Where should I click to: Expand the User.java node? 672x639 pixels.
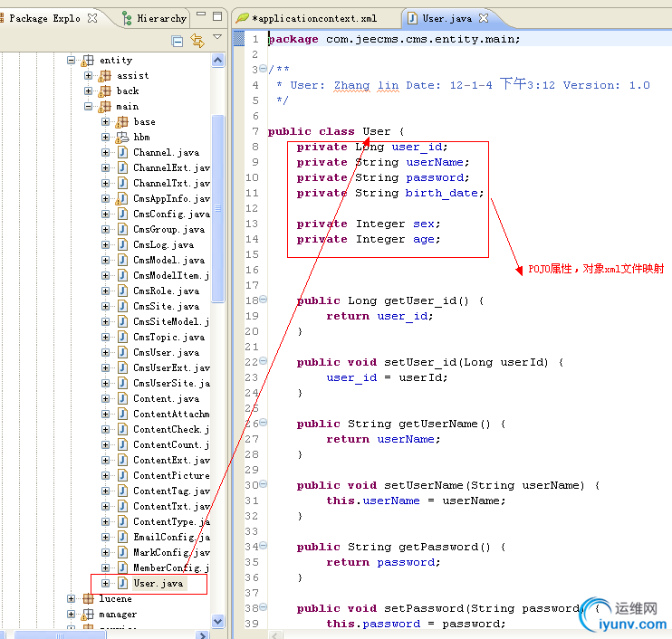coord(105,583)
